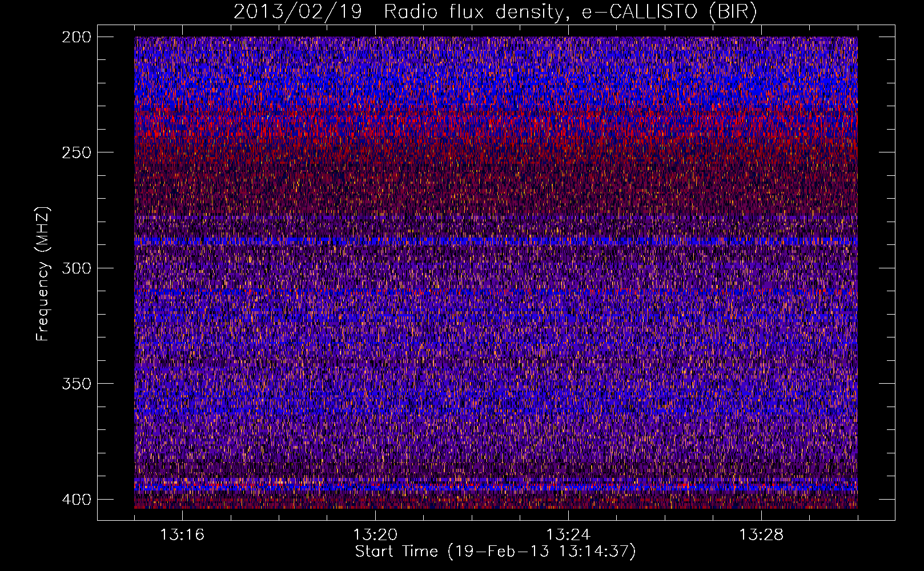Click the 'Start Time (19-Feb-13 13:14:37)' label

[496, 552]
